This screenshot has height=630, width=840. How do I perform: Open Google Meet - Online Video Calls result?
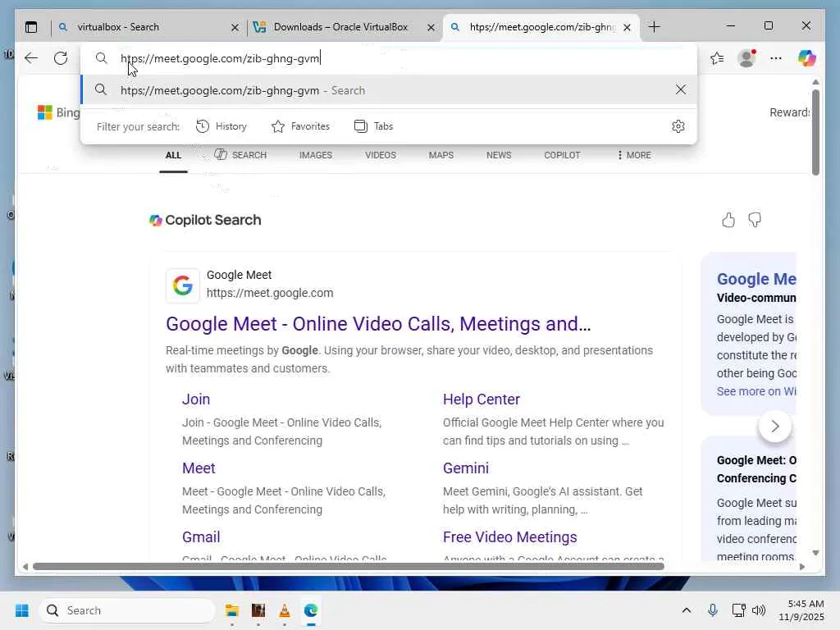(x=378, y=323)
